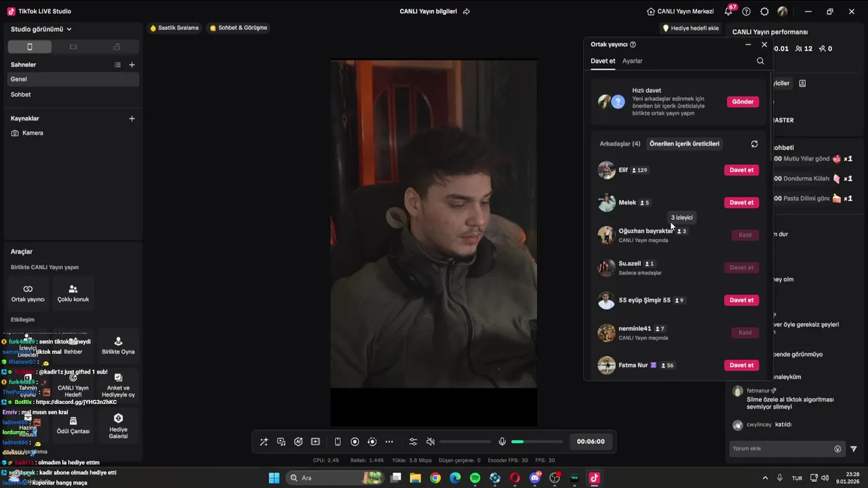Open the CANLI Yayın Hedefi tool
Screen dimensions: 868x488
[73, 386]
